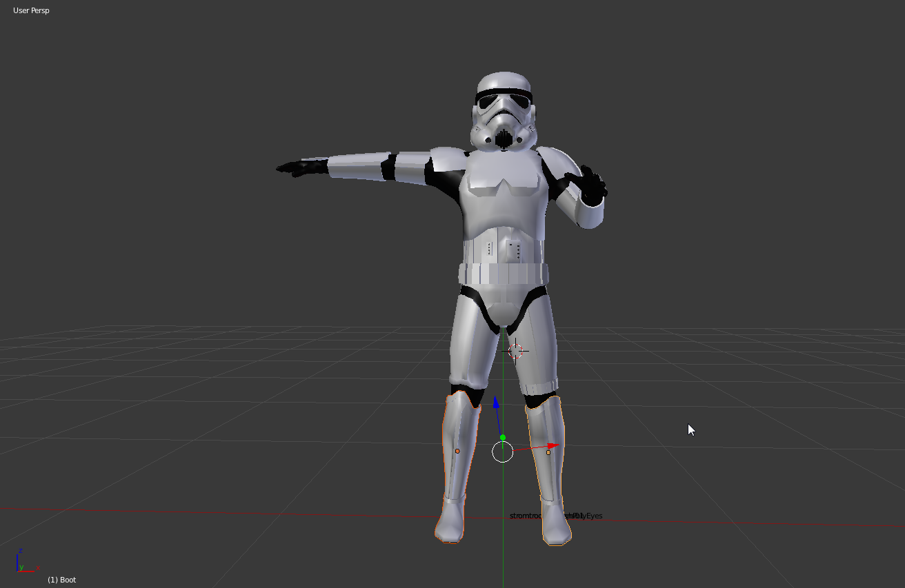
Task: Select the outstretched arm's black glove
Action: pyautogui.click(x=301, y=167)
